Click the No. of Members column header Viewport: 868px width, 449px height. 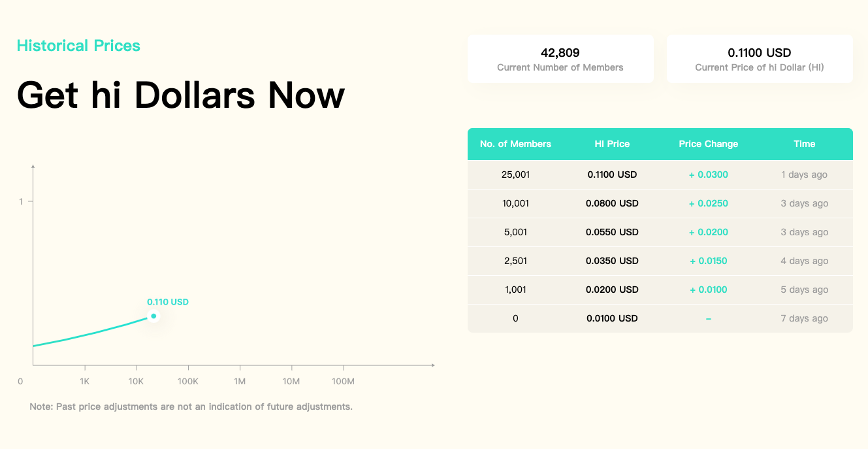point(515,144)
